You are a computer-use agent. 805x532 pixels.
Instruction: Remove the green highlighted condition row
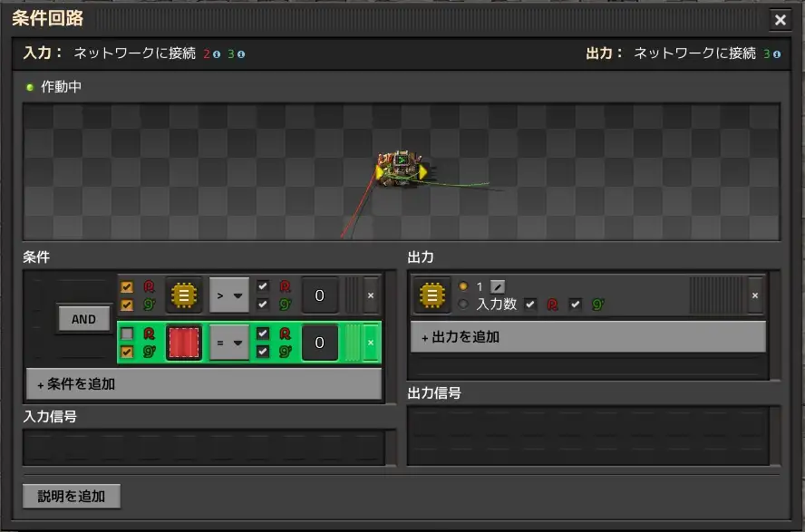(370, 343)
